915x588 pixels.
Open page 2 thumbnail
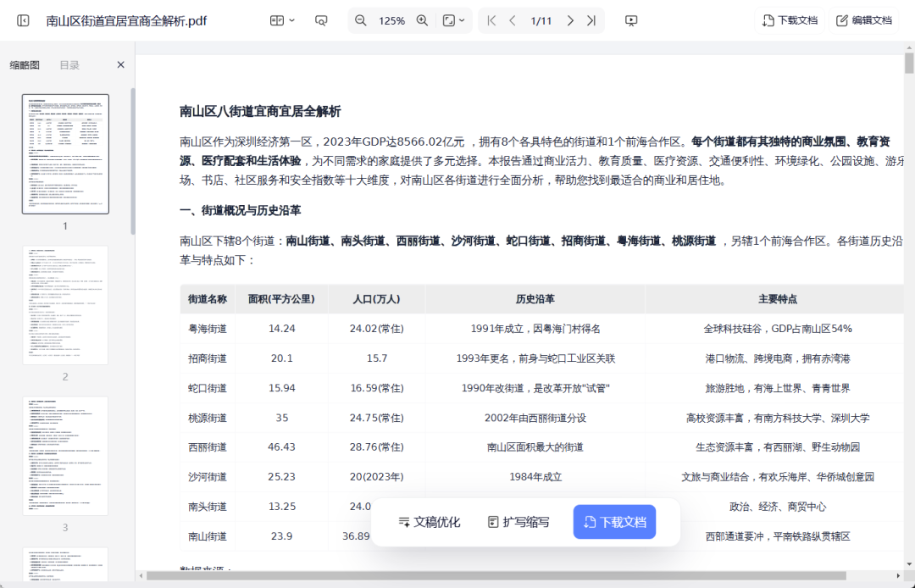(x=65, y=305)
